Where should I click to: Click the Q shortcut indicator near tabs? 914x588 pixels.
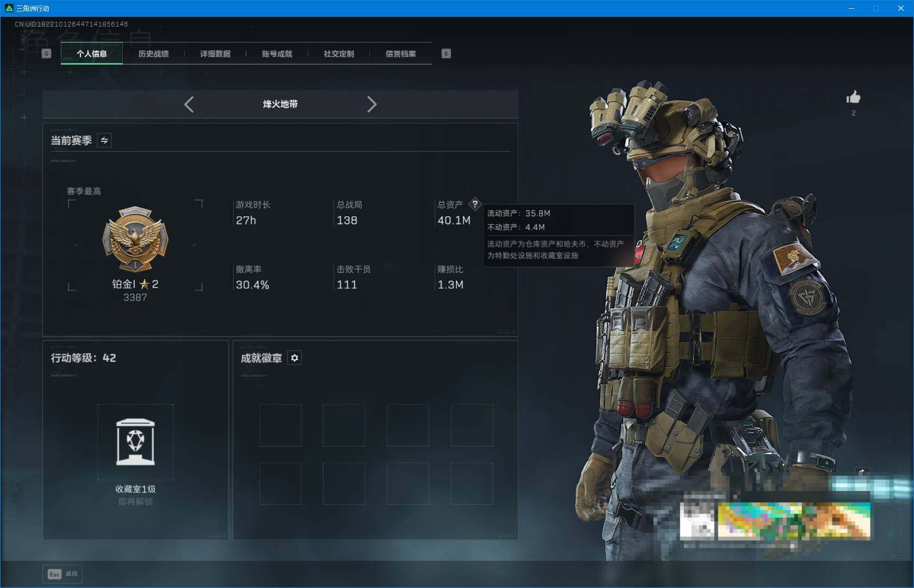(46, 53)
